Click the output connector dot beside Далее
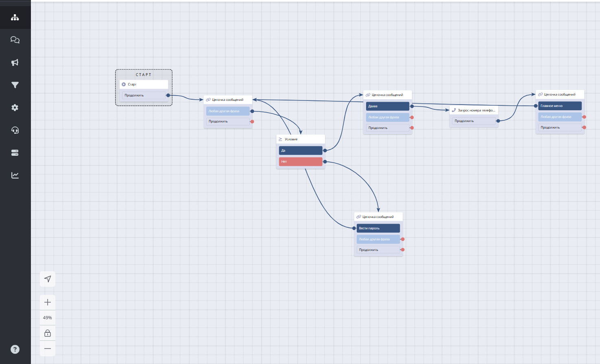This screenshot has width=600, height=364. [x=412, y=106]
